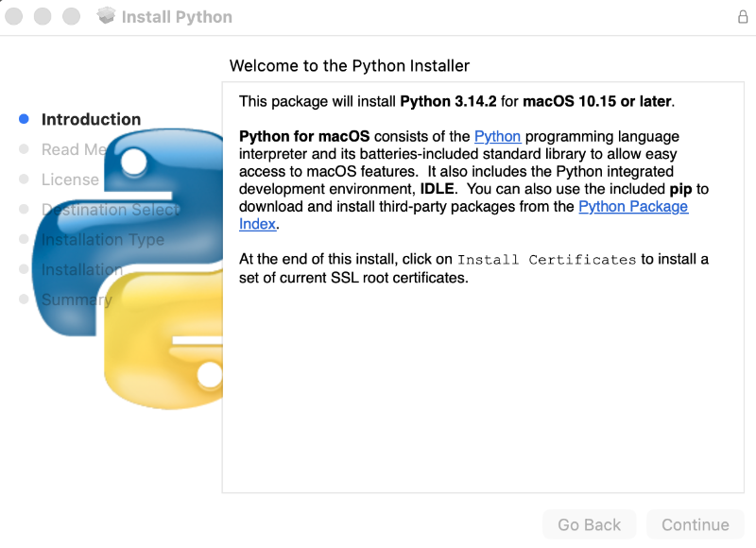The image size is (756, 548).
Task: Click the Continue button
Action: (x=696, y=524)
